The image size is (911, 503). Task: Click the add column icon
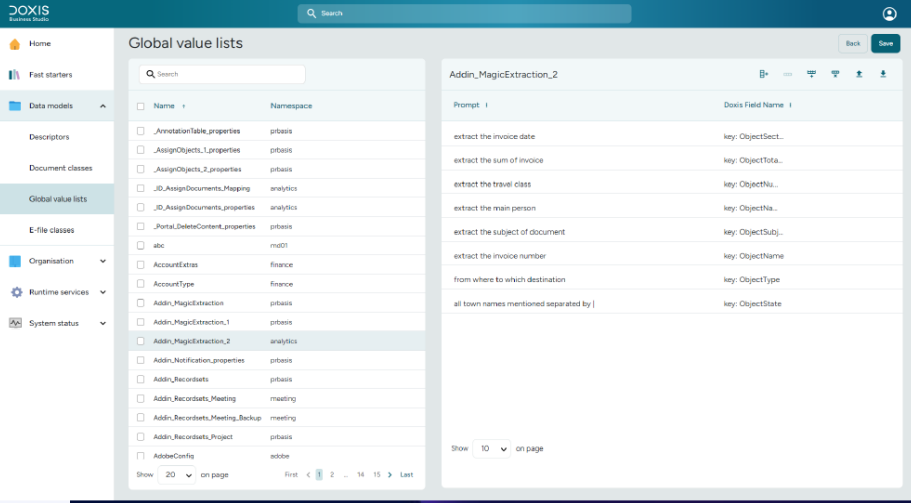[x=763, y=74]
